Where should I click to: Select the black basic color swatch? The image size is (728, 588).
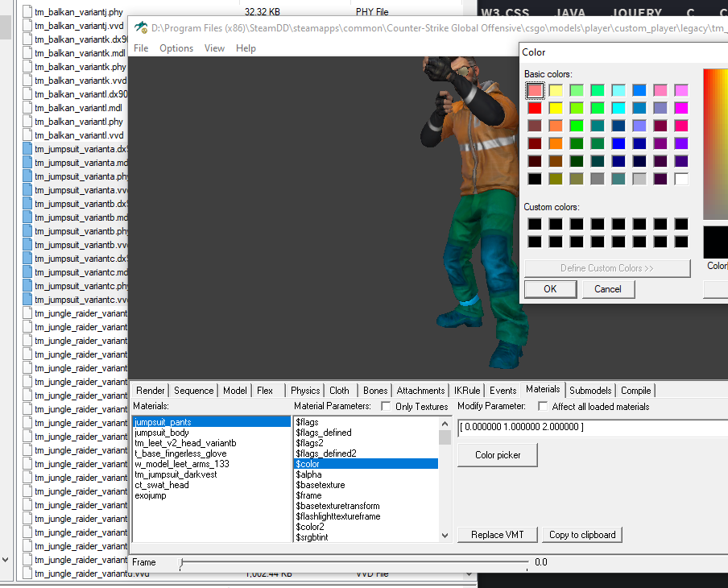pyautogui.click(x=535, y=179)
